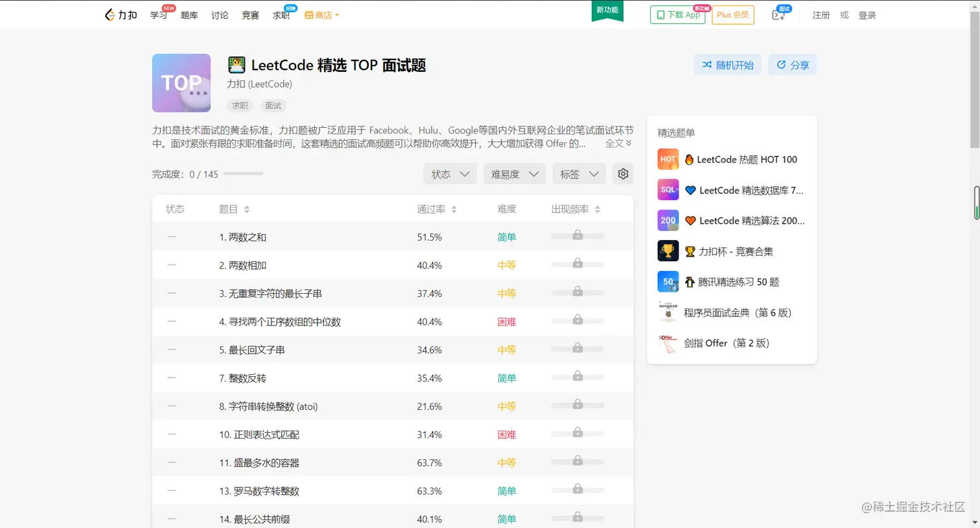Click lock icon in 字符串转换整数 row
Viewport: 980px width, 528px height.
(577, 404)
